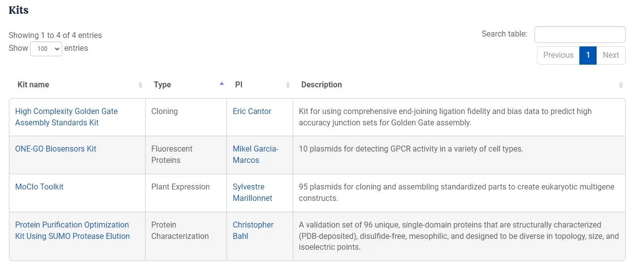Click the Type column sort arrow

coord(222,84)
